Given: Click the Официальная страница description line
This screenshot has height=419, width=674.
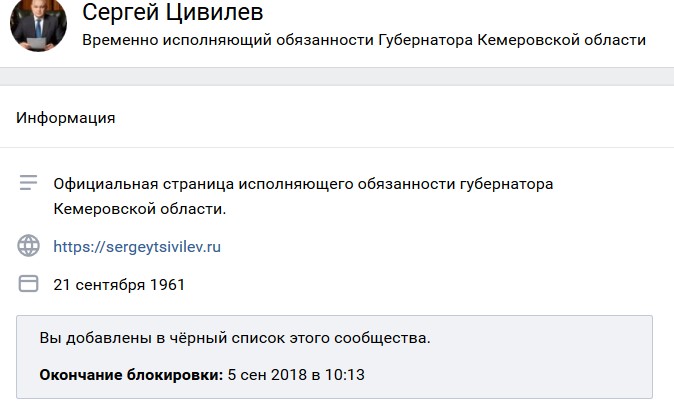Looking at the screenshot, I should coord(303,184).
